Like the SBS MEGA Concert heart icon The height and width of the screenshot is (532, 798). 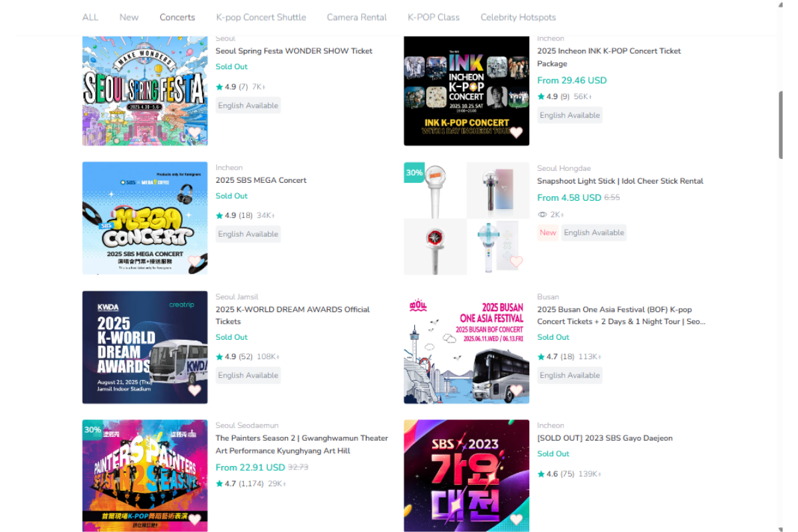tap(194, 261)
